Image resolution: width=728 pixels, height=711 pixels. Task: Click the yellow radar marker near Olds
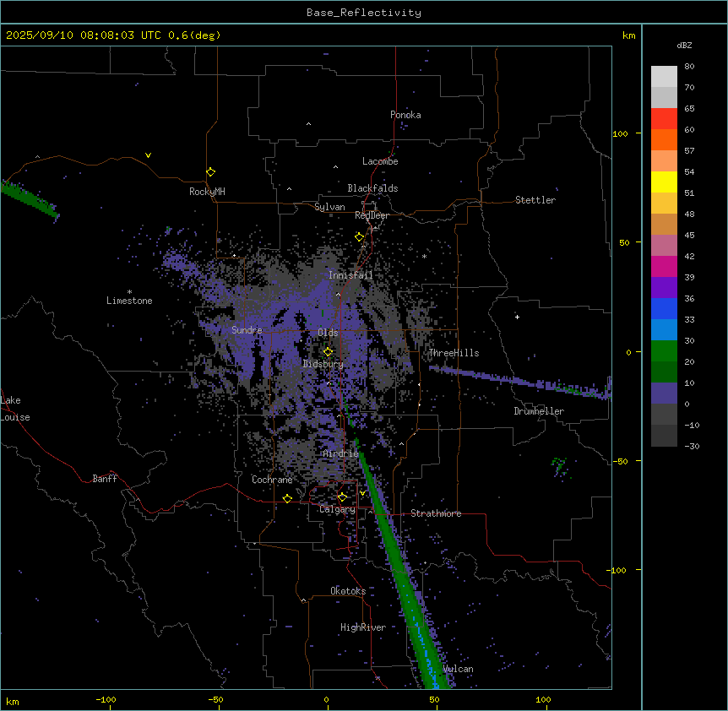pyautogui.click(x=328, y=352)
